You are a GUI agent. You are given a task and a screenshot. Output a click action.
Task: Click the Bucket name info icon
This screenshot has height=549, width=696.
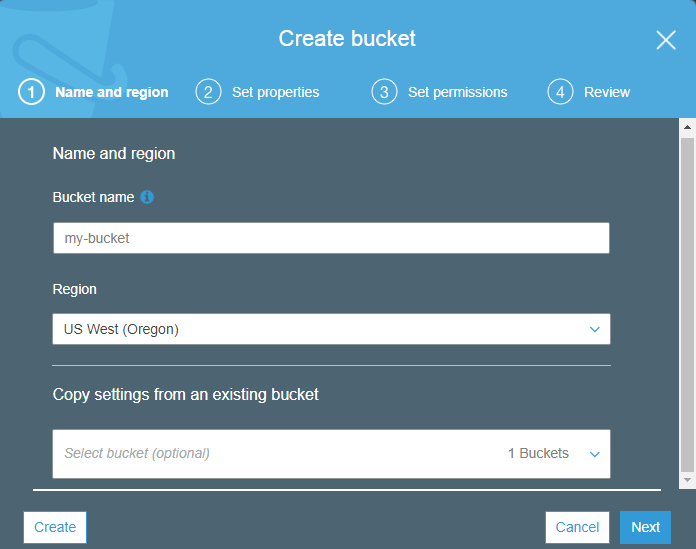[x=147, y=197]
